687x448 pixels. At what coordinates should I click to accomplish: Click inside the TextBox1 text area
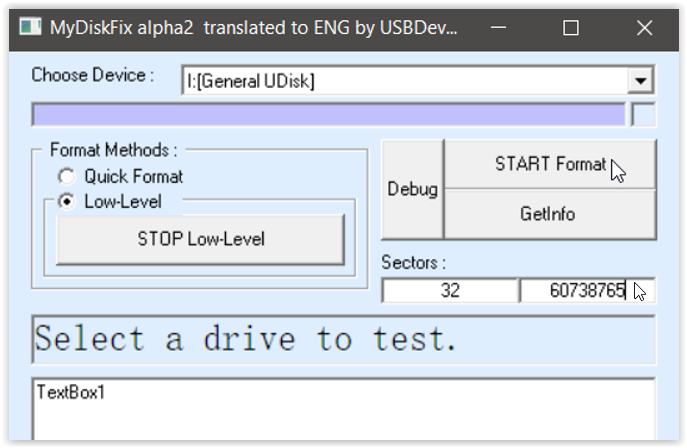[344, 409]
